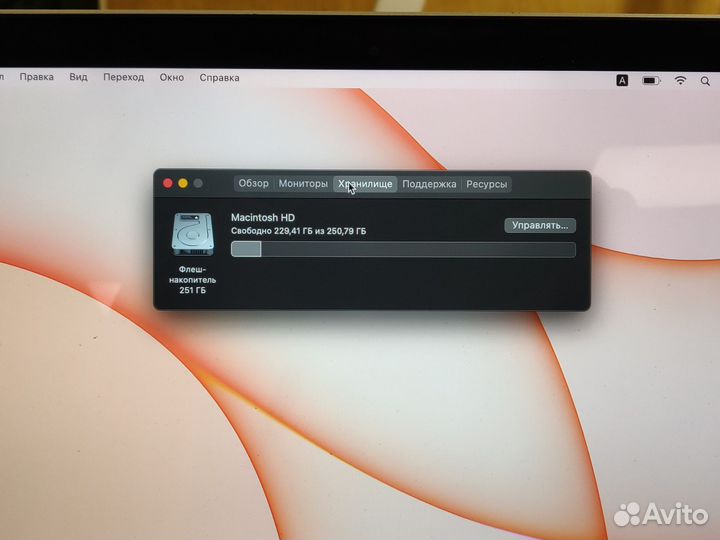Open the Окно menu
This screenshot has width=720, height=540.
172,78
